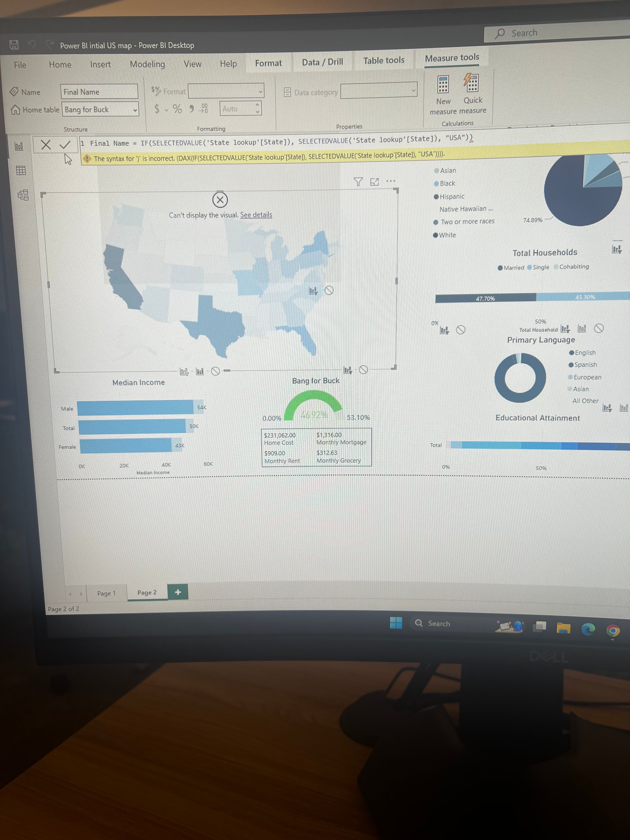Viewport: 630px width, 840px height.
Task: Add a new page with plus button
Action: 178,592
